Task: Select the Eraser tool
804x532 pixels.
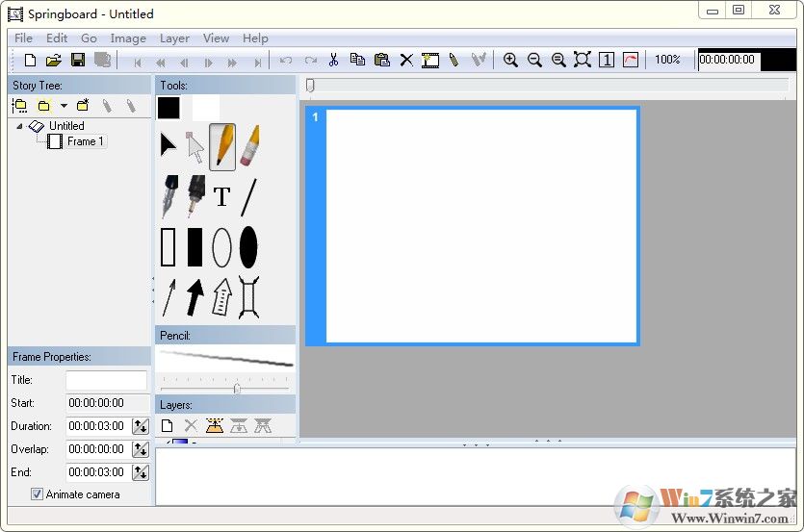Action: pos(249,146)
